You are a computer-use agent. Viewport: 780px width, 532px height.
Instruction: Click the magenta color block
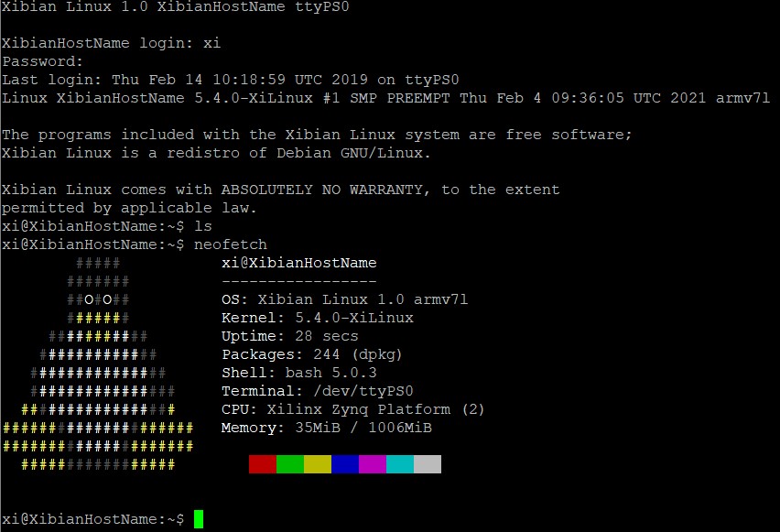tap(373, 464)
